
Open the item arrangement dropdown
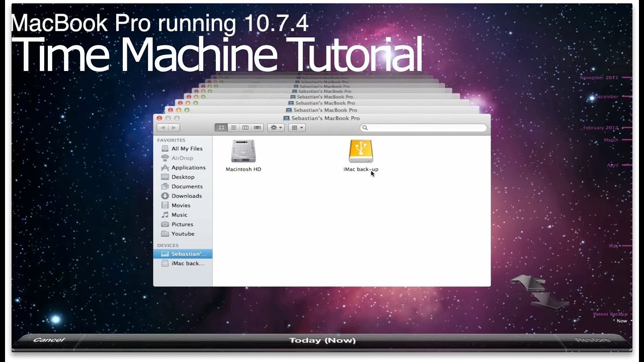(x=297, y=128)
